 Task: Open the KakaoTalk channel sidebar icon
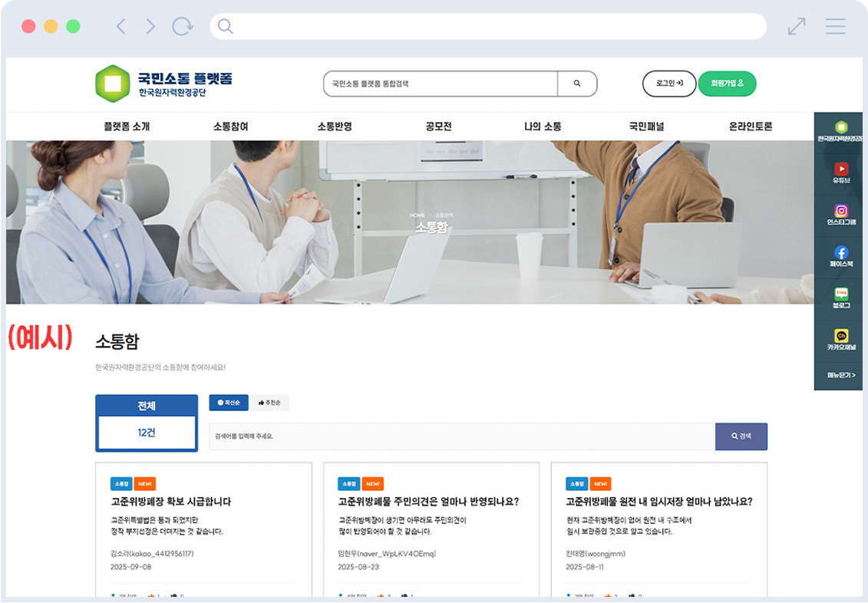[x=841, y=336]
